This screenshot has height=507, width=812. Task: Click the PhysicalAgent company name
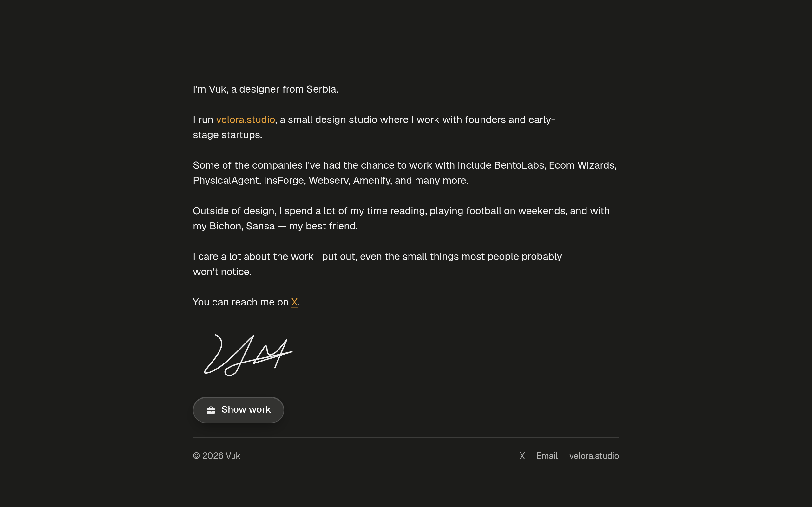[x=226, y=181]
